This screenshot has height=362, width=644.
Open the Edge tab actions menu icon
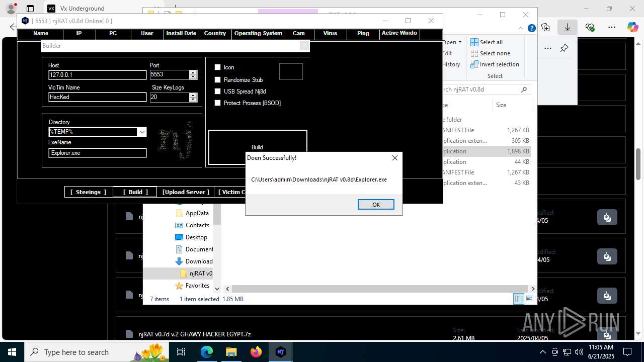tap(30, 9)
